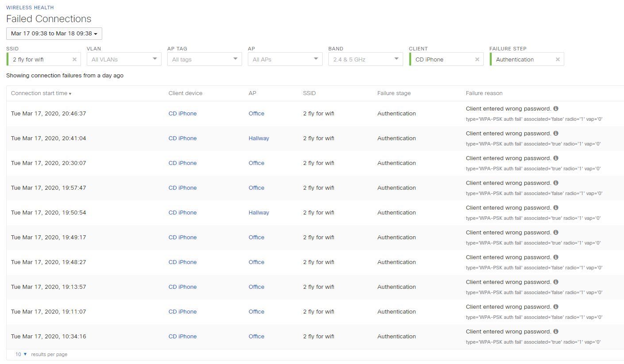Open Hallway AP link in 20:41:04 row
The width and height of the screenshot is (624, 364).
[x=258, y=138]
